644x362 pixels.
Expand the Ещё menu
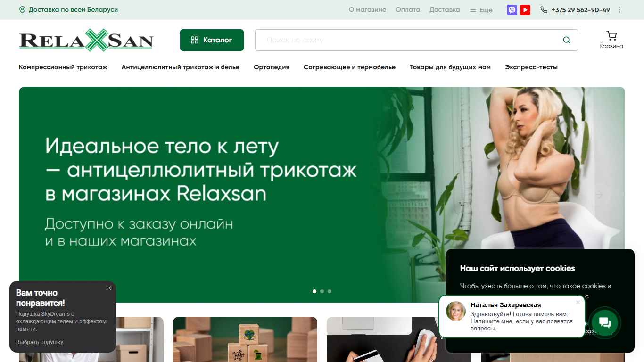pyautogui.click(x=481, y=10)
